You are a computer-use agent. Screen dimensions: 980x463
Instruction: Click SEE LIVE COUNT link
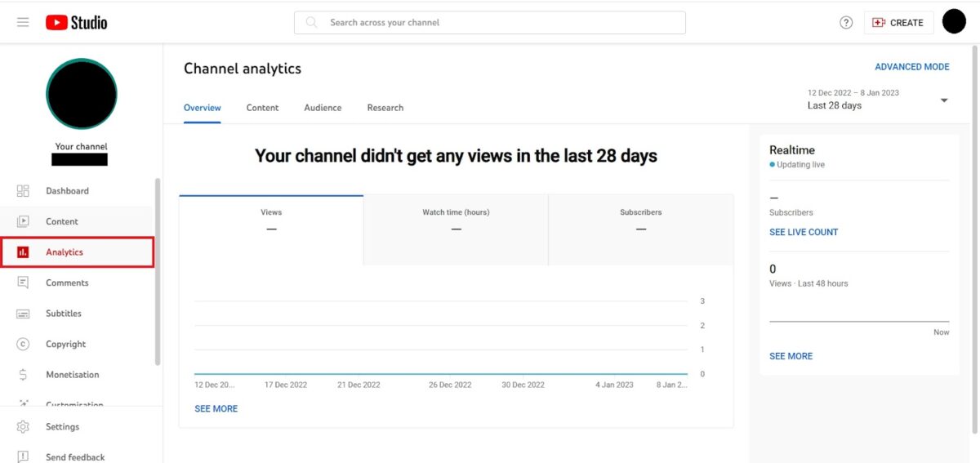(804, 233)
